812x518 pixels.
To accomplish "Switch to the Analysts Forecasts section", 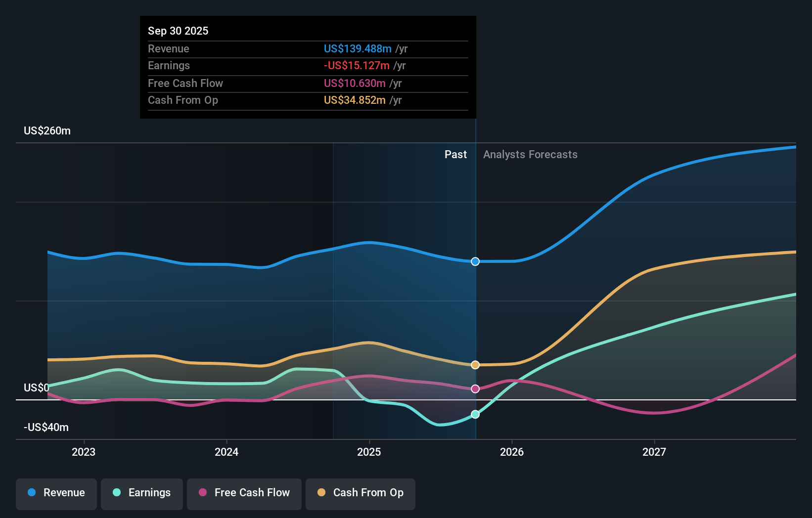I will [530, 154].
